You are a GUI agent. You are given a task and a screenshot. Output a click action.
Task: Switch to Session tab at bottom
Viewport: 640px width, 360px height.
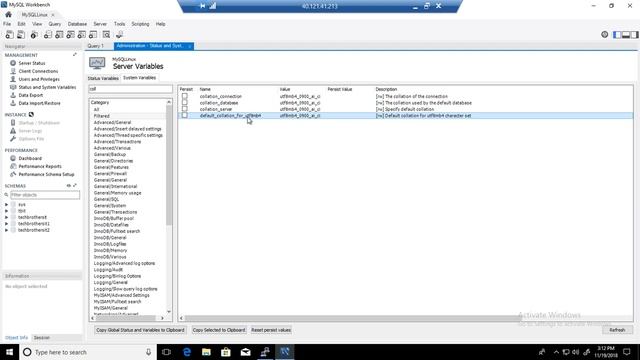click(42, 338)
